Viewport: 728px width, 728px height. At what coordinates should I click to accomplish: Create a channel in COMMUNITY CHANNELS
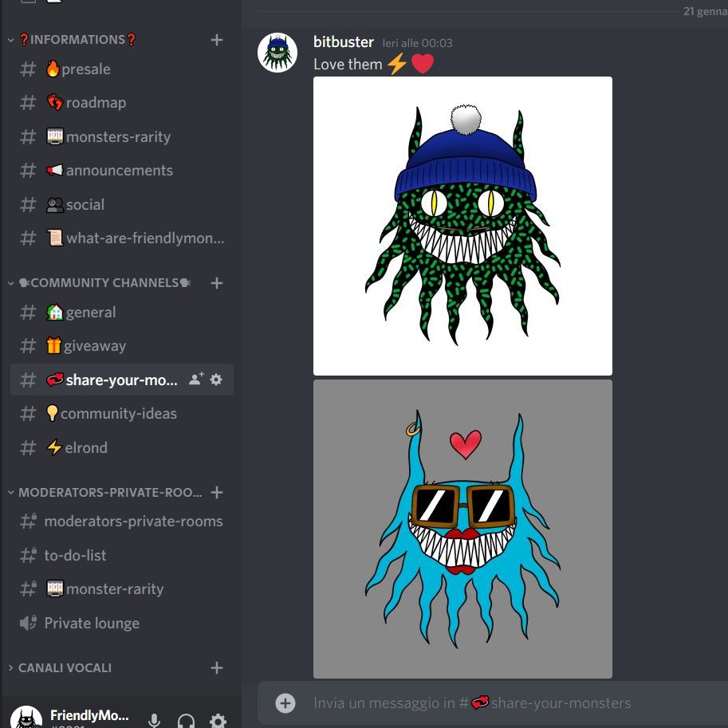click(216, 283)
